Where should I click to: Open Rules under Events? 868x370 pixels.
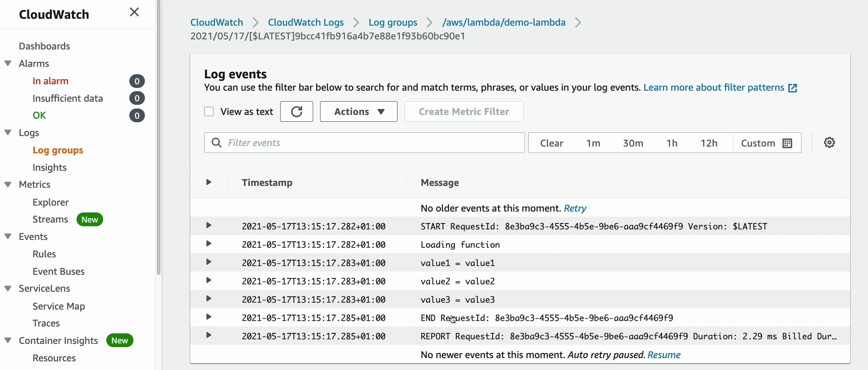44,254
